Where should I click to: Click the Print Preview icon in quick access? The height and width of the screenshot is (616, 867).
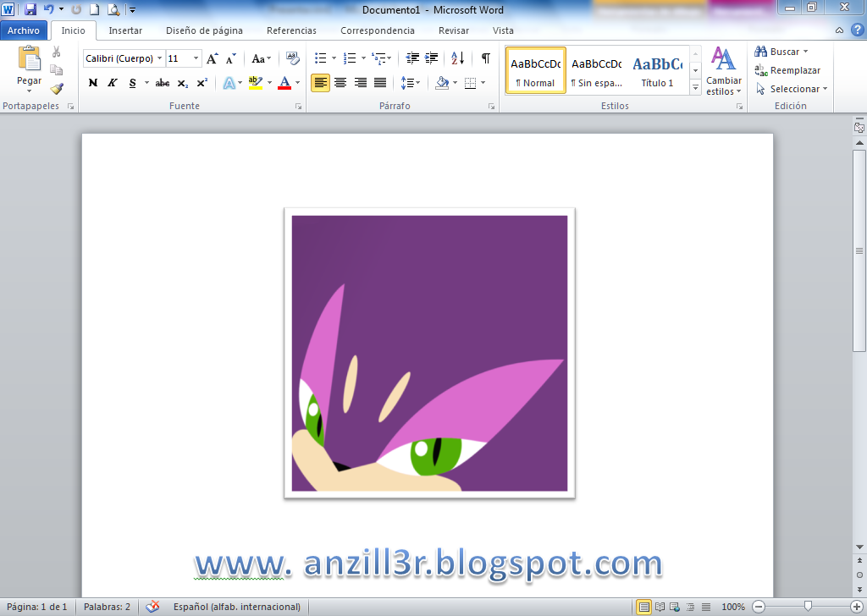coord(113,9)
